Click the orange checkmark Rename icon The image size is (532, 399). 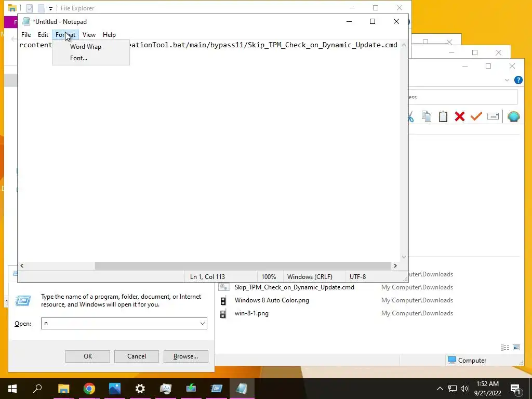tap(476, 116)
